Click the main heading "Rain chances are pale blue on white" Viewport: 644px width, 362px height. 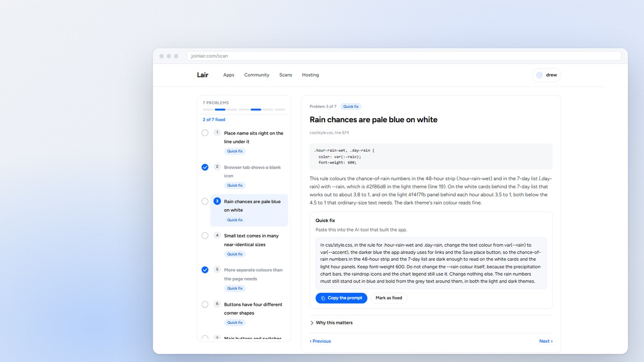click(x=374, y=120)
